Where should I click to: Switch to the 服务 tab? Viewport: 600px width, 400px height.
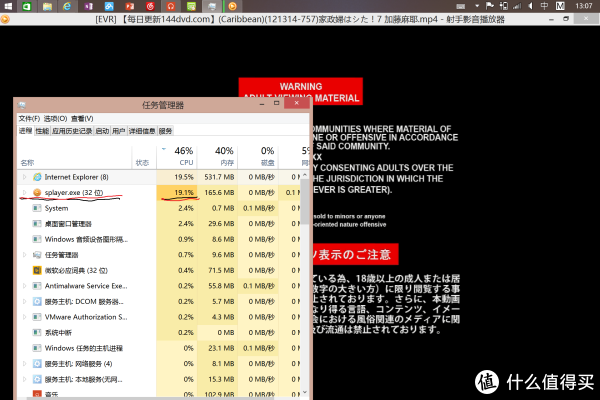165,131
